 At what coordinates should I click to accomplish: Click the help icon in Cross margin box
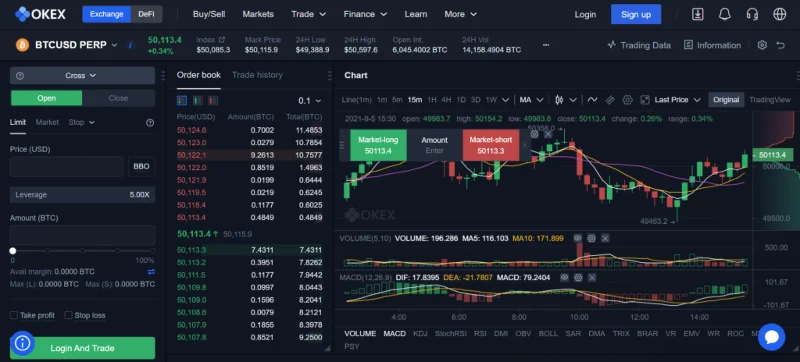pos(20,75)
